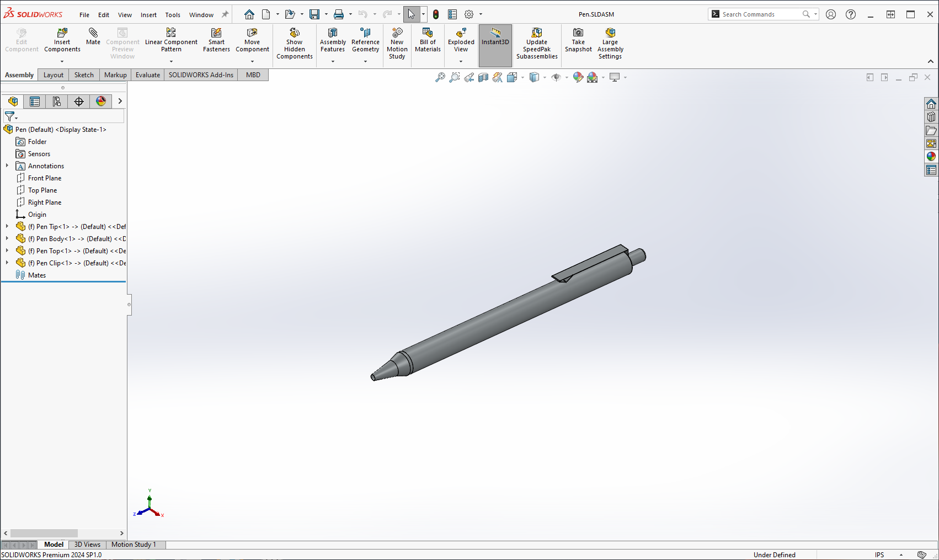Viewport: 939px width, 560px height.
Task: Open Reference Geometry tool
Action: [x=365, y=40]
